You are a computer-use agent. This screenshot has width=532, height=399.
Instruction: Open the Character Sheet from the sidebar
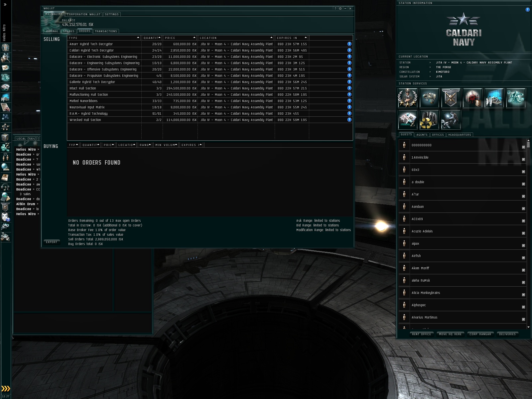point(6,47)
